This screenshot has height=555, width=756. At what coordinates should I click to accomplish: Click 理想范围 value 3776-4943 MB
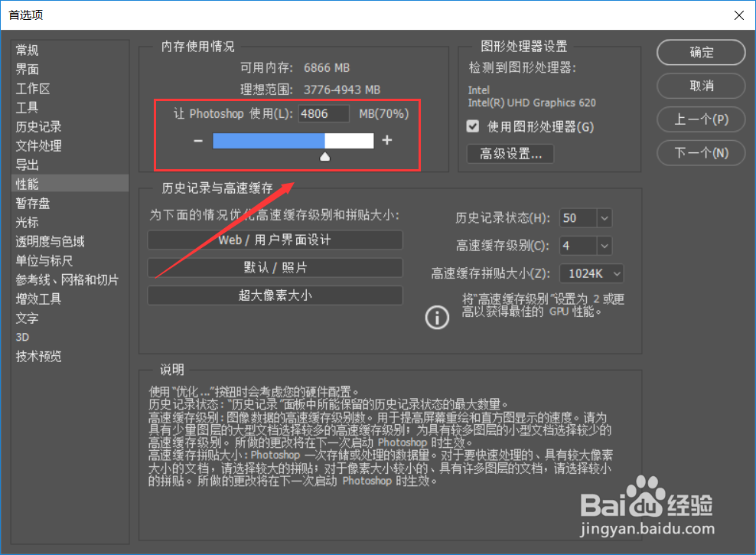tap(342, 90)
